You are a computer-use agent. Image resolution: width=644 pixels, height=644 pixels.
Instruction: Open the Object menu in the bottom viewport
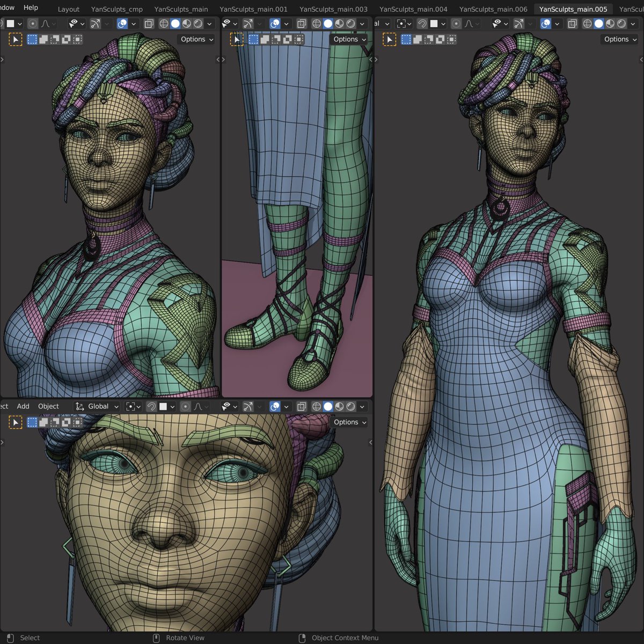pos(48,406)
